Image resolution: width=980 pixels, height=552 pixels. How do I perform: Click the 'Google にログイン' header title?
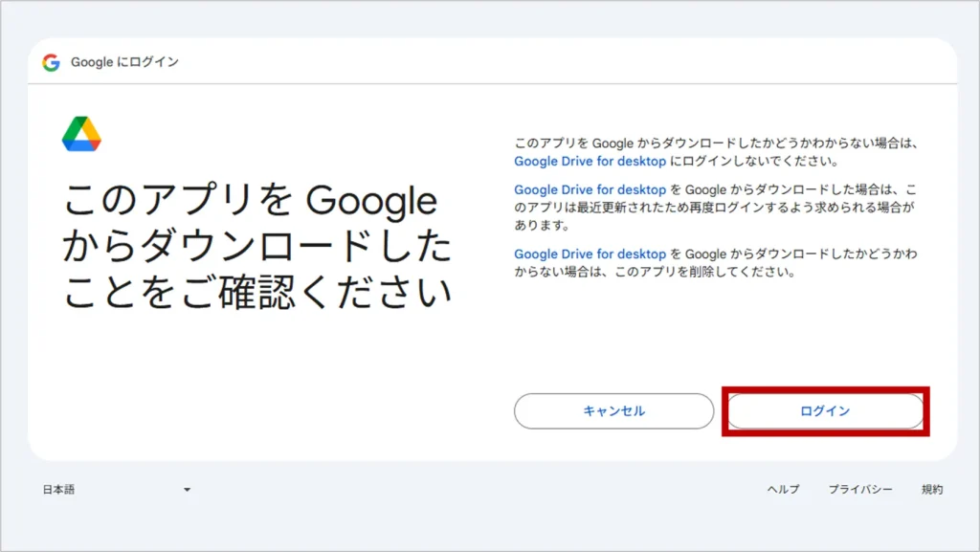[x=124, y=62]
